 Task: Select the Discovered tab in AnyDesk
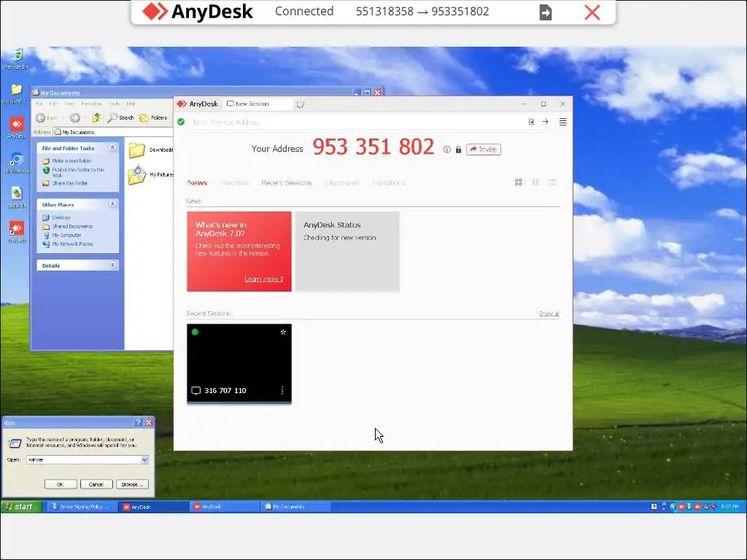[x=342, y=183]
